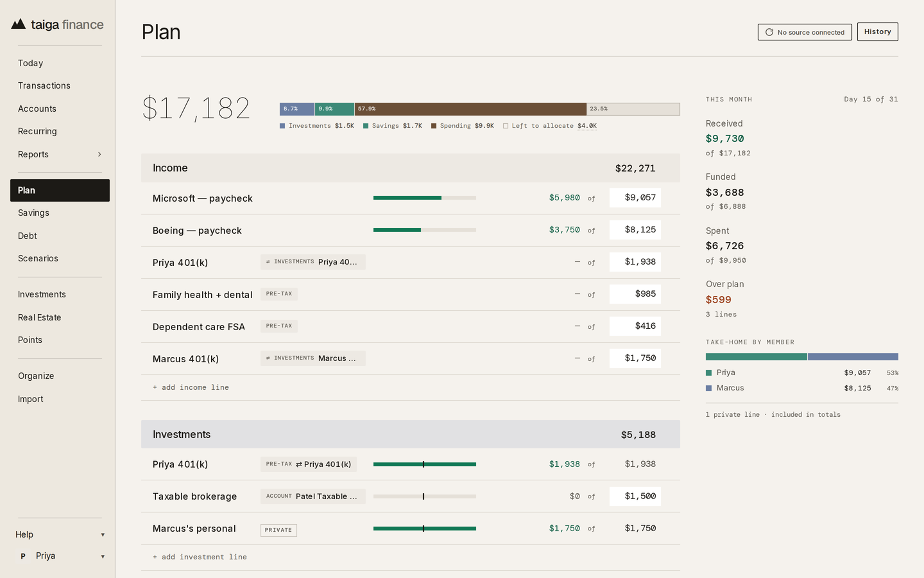Image resolution: width=924 pixels, height=578 pixels.
Task: Click the PRIVATE badge on Marcus's personal
Action: [278, 530]
